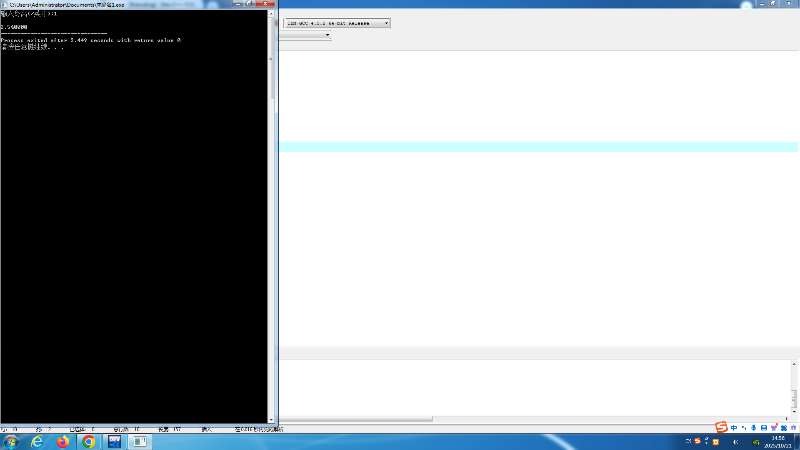Open the volume control in system tray

tap(736, 442)
